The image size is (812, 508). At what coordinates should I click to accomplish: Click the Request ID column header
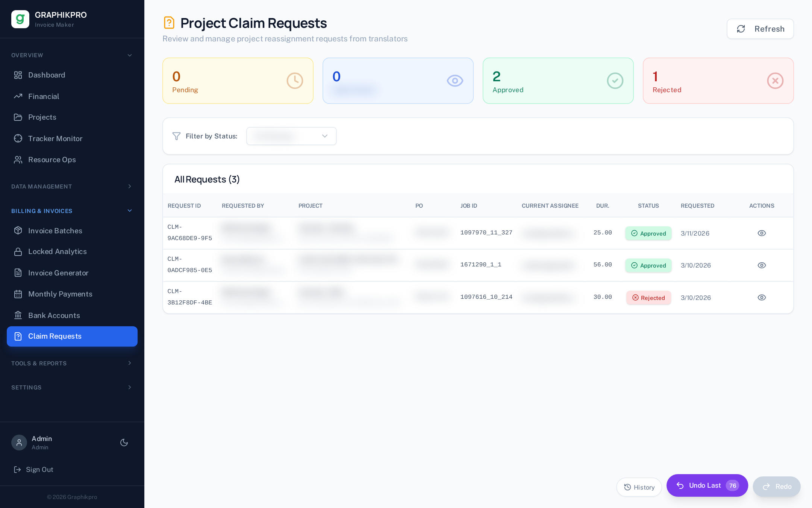[184, 206]
